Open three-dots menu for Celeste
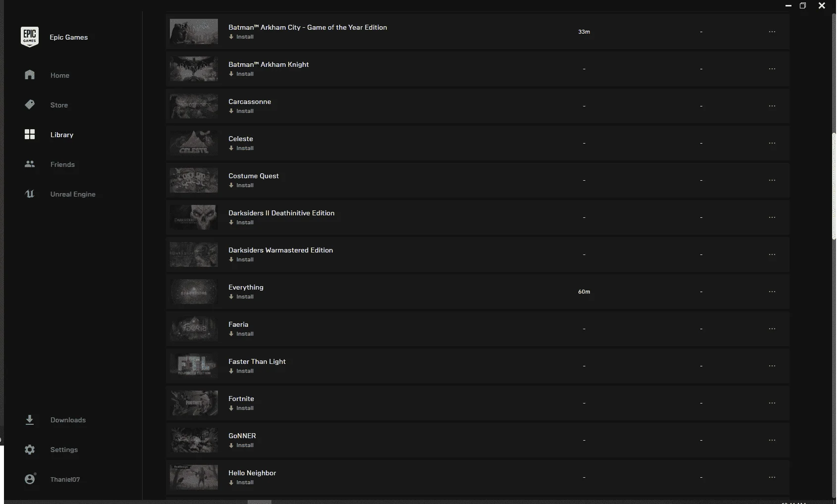The image size is (840, 504). tap(772, 143)
